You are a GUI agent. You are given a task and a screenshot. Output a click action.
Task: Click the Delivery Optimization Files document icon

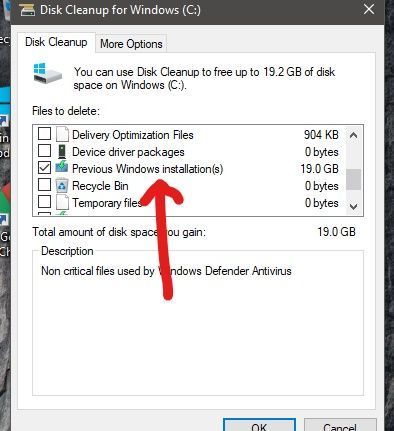coord(62,134)
